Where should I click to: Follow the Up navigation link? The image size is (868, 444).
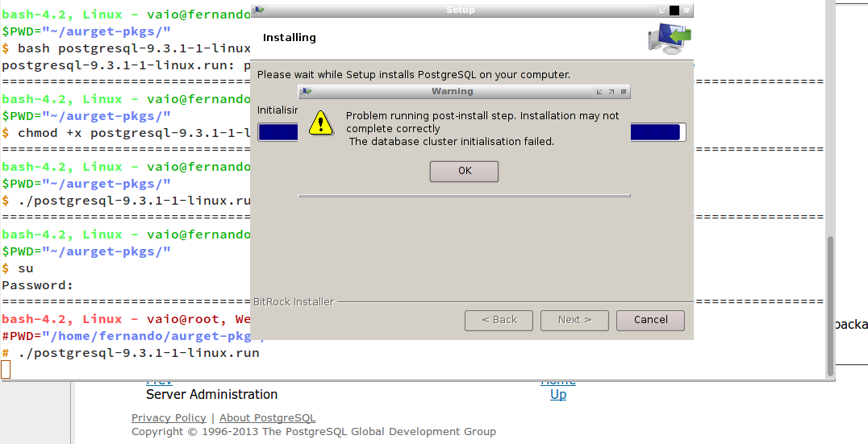click(558, 395)
